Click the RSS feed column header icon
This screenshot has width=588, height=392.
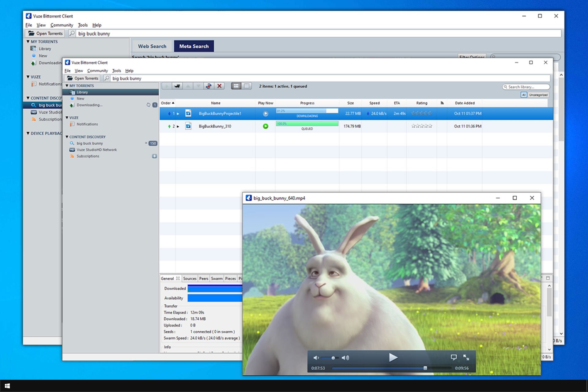click(442, 103)
